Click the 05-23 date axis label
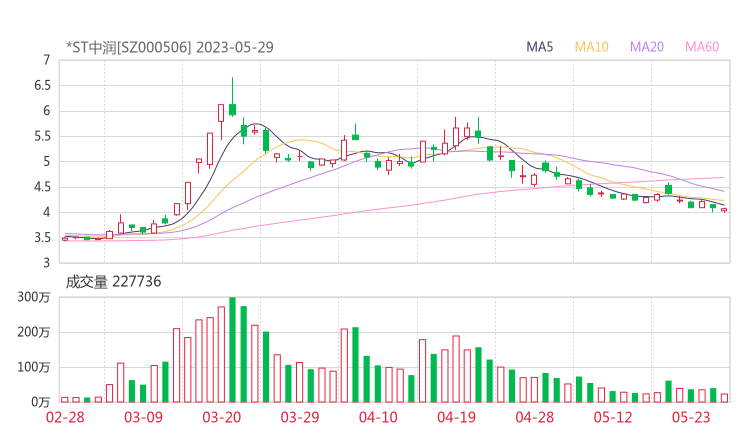740x440 pixels. click(691, 417)
